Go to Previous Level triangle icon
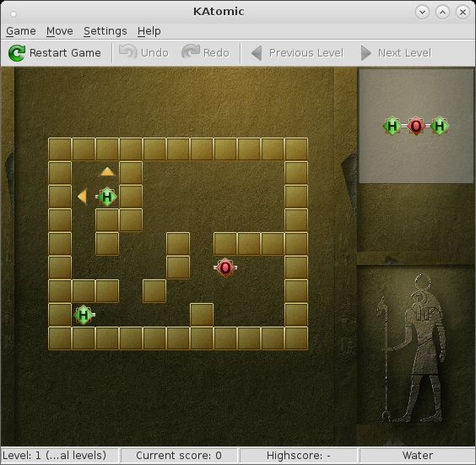476x465 pixels. point(257,53)
